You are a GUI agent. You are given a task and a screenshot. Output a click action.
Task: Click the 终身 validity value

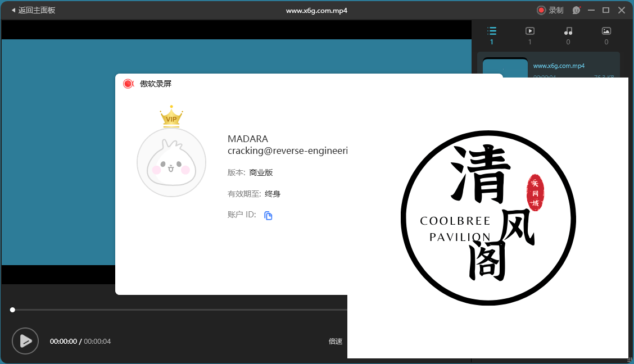[273, 194]
